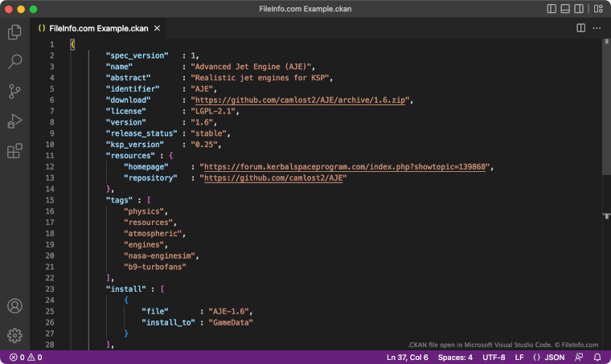
Task: Open editor More Actions ellipsis menu
Action: [x=597, y=28]
